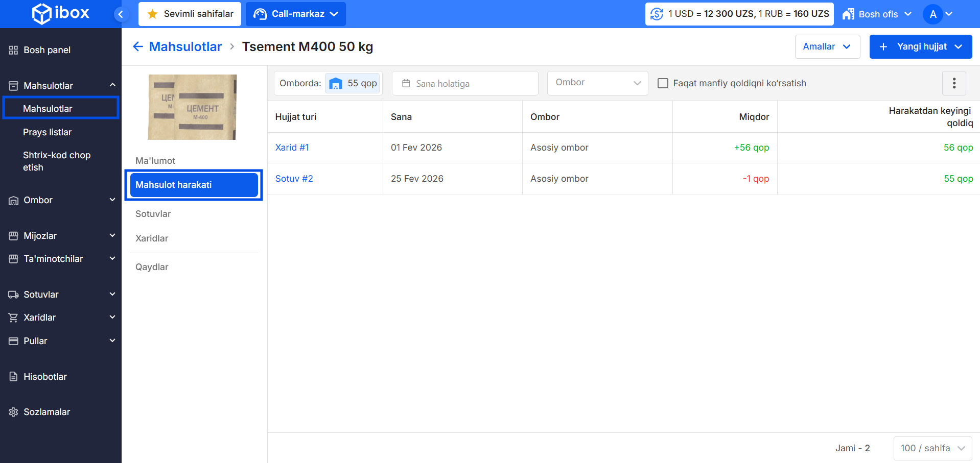This screenshot has height=463, width=980.
Task: Click the ibox logo icon
Action: click(41, 14)
